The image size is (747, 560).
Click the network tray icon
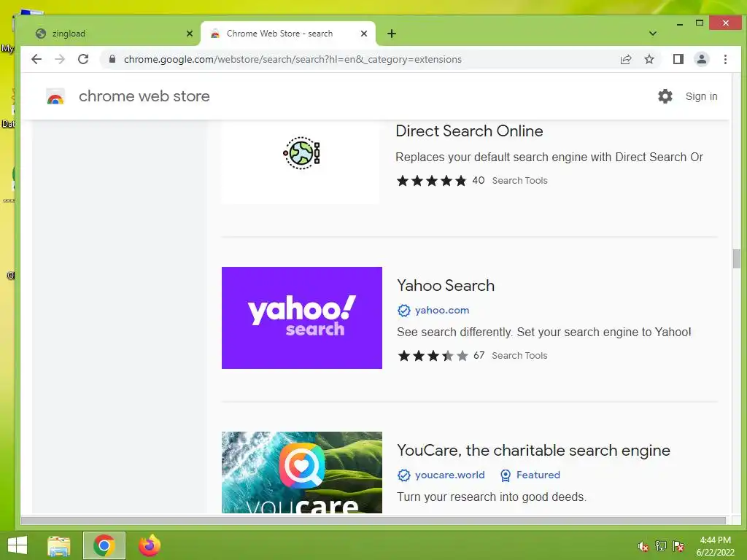[661, 546]
